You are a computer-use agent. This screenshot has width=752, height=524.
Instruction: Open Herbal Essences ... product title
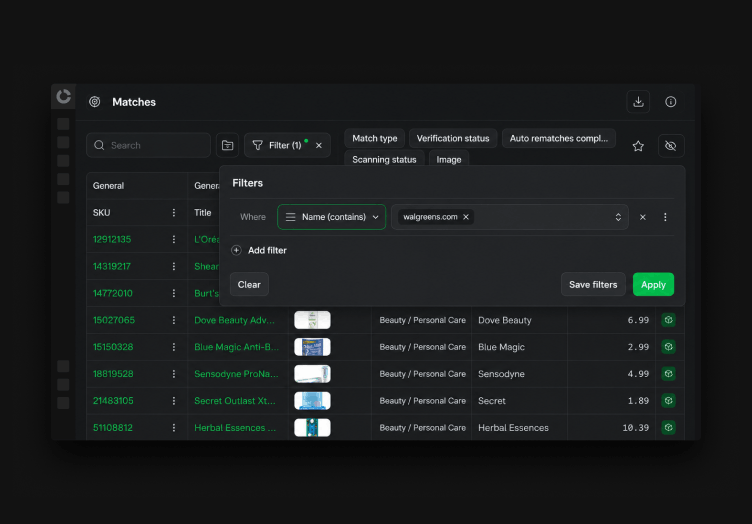click(x=235, y=427)
